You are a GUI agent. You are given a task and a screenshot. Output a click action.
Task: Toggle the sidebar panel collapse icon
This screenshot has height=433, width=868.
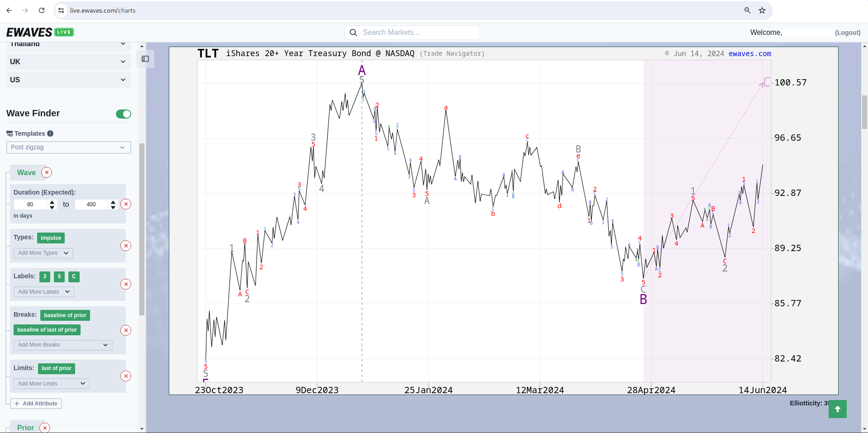tap(145, 59)
